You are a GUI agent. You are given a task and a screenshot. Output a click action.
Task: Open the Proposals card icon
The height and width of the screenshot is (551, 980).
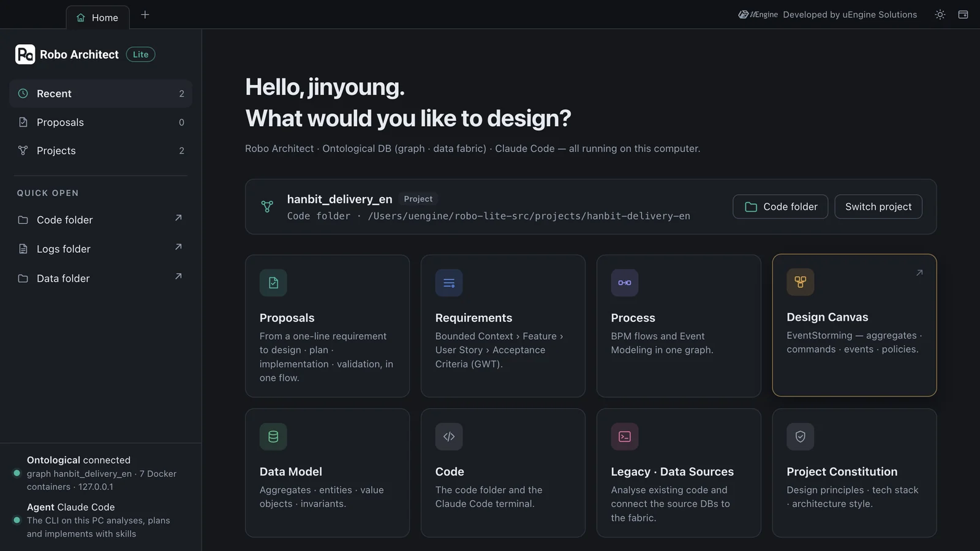coord(273,283)
